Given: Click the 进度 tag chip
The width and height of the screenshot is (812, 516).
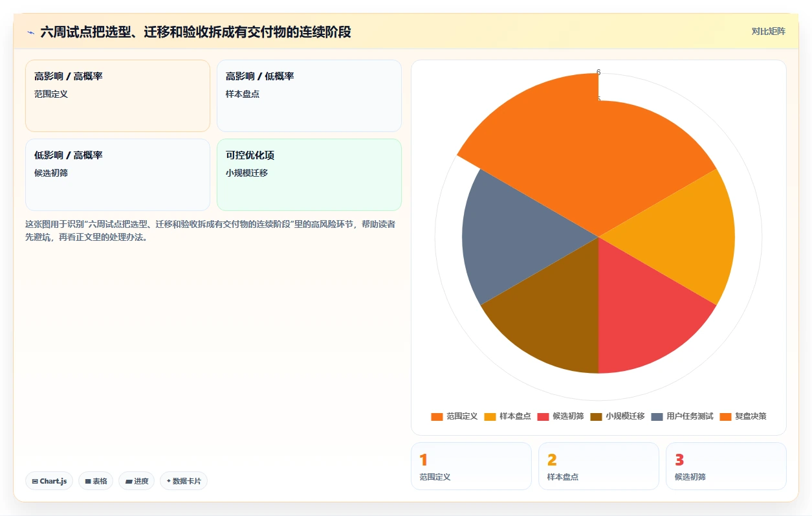Looking at the screenshot, I should point(137,481).
